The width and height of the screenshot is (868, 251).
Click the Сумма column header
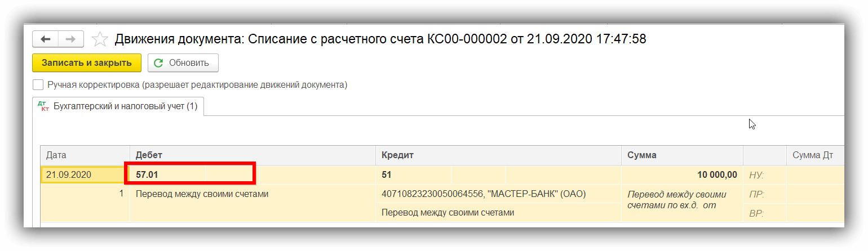click(x=682, y=155)
